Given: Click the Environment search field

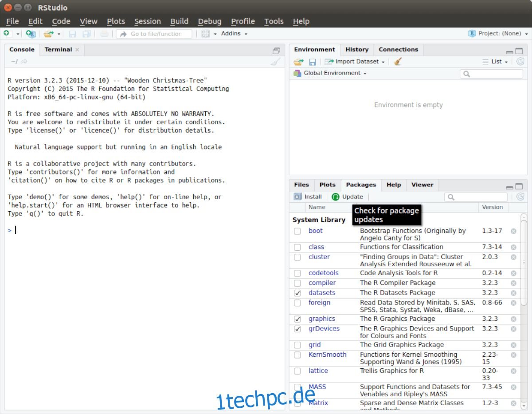Looking at the screenshot, I should pyautogui.click(x=491, y=74).
